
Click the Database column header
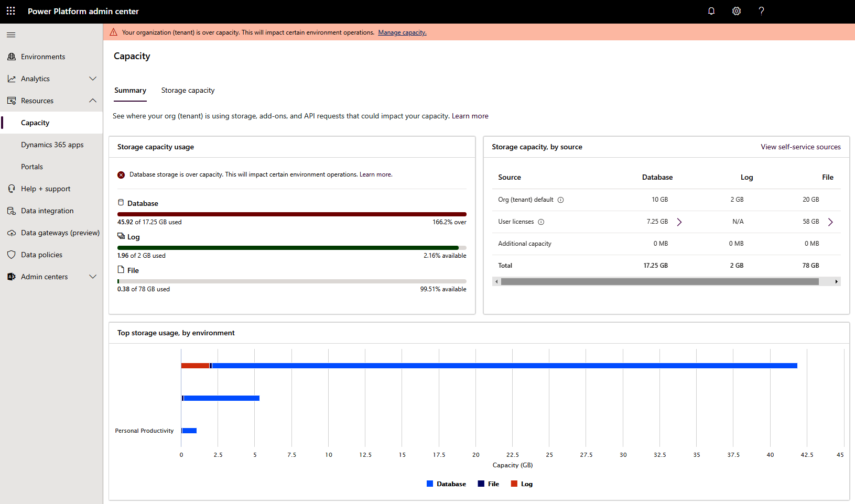coord(657,177)
